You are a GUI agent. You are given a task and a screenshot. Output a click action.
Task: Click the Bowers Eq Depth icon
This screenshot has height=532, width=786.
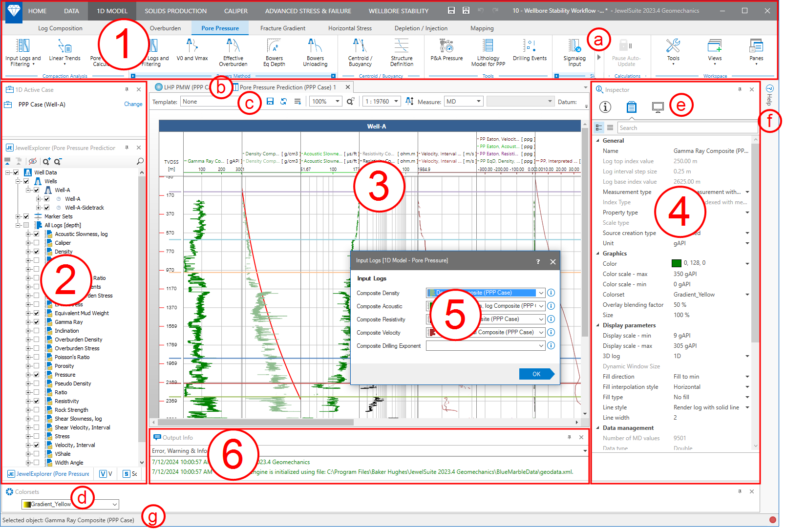pos(274,47)
